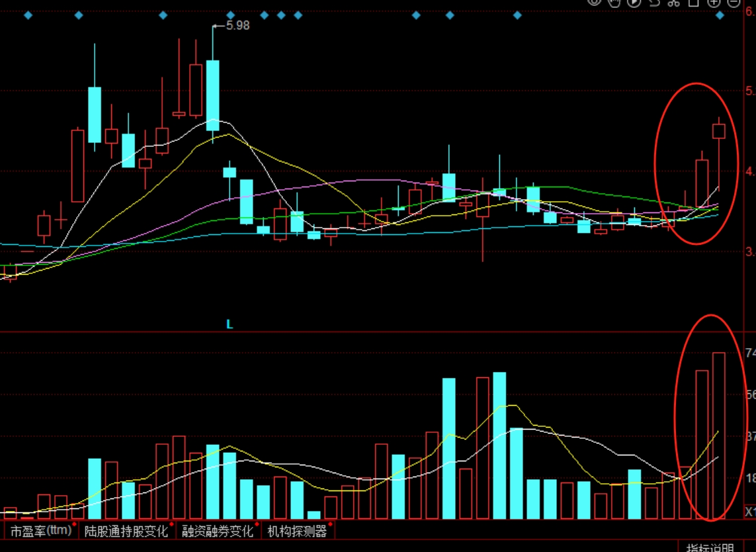The image size is (756, 552).
Task: Click the tallest final red volume bar
Action: [x=719, y=436]
